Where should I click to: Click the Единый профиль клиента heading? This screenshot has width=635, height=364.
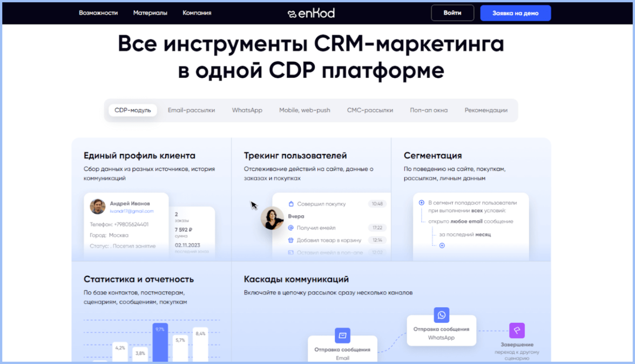click(139, 155)
